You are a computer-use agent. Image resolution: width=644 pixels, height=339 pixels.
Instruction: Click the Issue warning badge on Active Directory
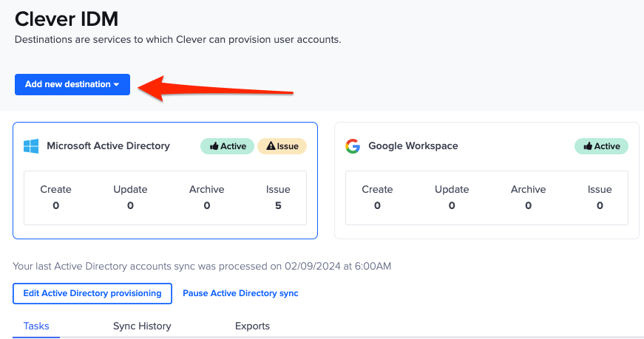pos(282,146)
